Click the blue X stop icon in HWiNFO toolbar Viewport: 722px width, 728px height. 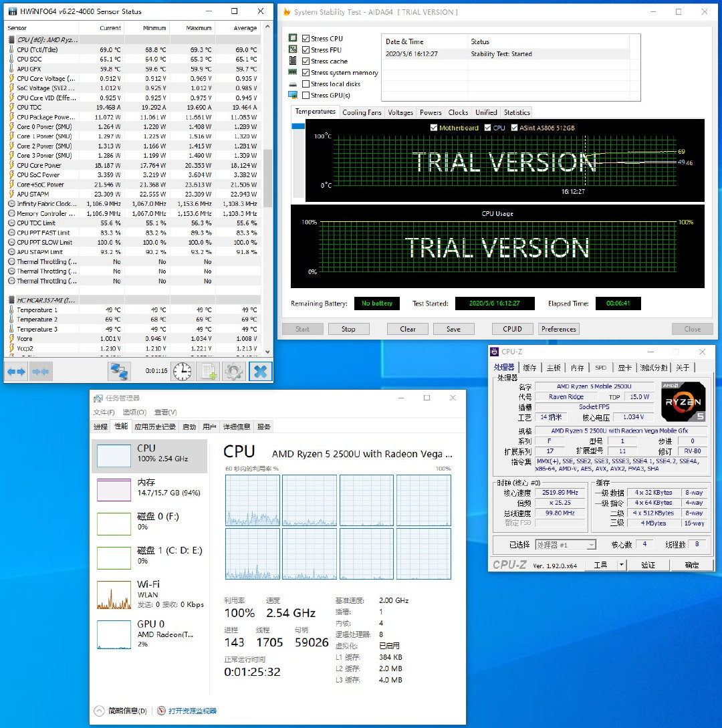coord(259,372)
